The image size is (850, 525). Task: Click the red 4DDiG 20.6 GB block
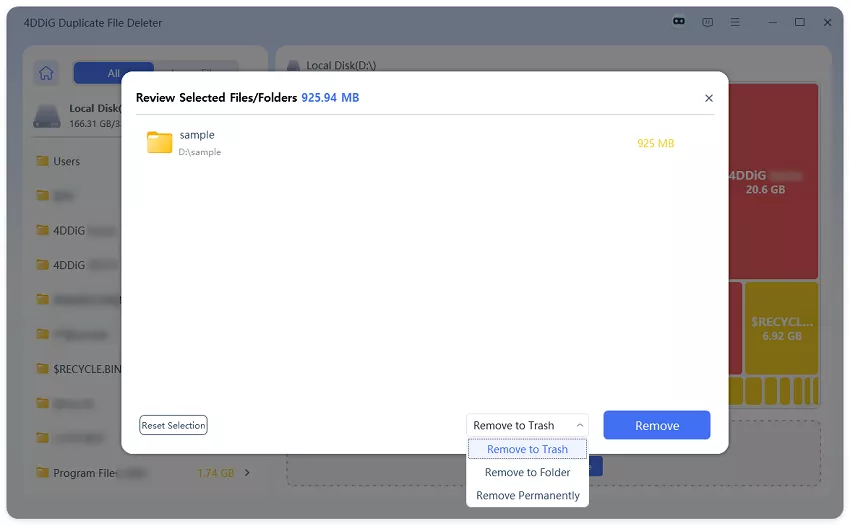pyautogui.click(x=773, y=182)
